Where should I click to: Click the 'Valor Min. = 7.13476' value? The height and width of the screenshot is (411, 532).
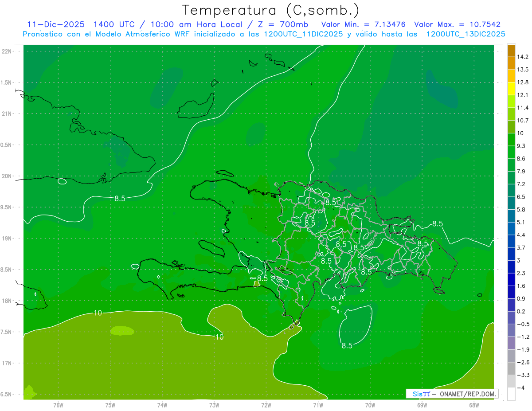[364, 24]
